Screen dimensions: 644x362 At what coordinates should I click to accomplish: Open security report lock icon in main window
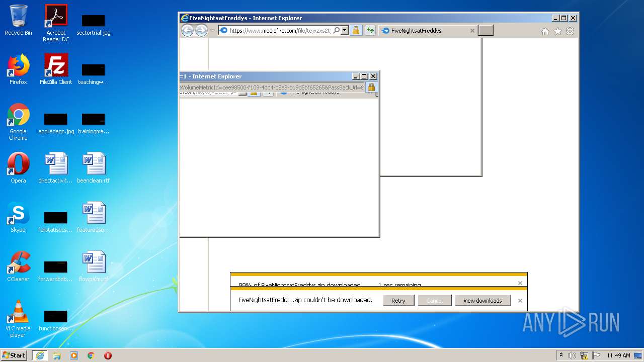click(x=356, y=31)
